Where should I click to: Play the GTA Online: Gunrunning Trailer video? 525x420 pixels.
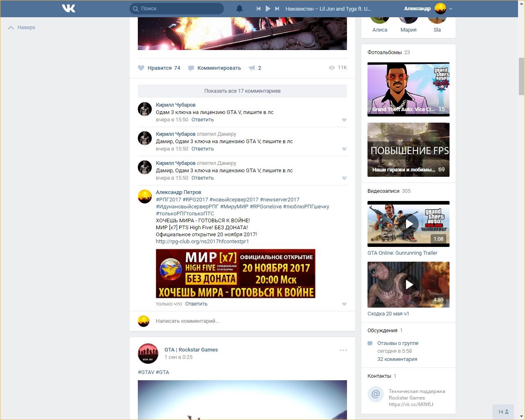[409, 224]
